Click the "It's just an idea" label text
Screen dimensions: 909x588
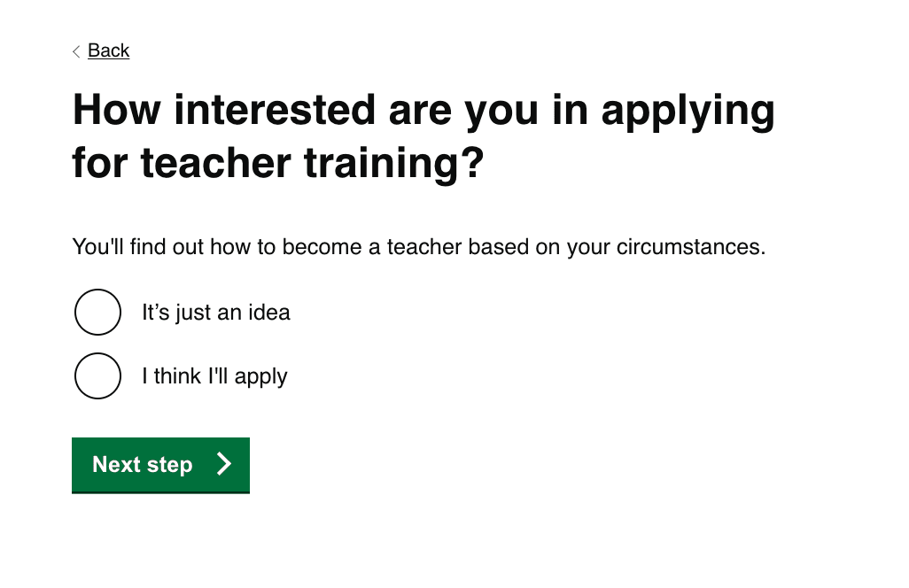[215, 313]
